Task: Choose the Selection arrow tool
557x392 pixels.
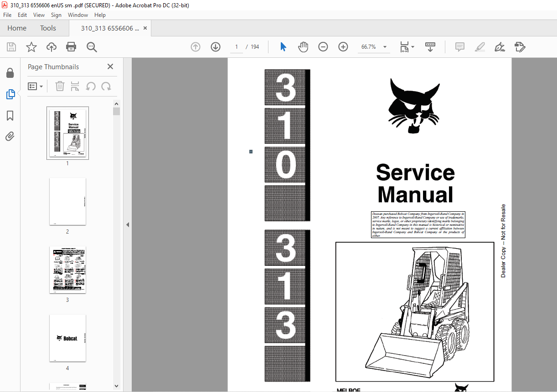Action: click(x=283, y=47)
